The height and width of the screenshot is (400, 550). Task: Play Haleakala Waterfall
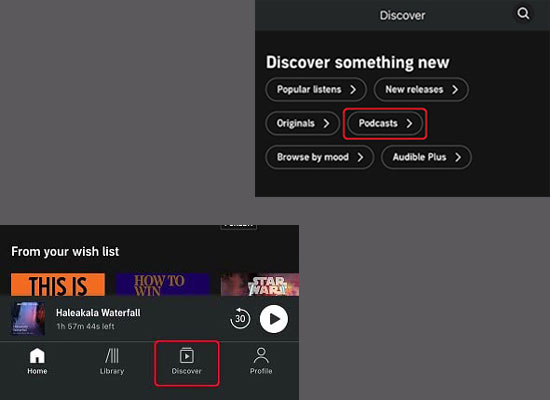click(x=274, y=319)
